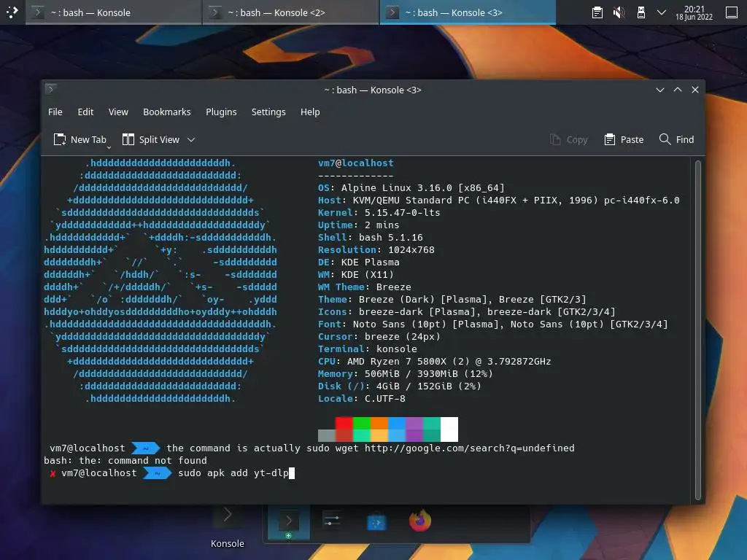Viewport: 747px width, 560px height.
Task: Click the white color block in neofetch
Action: pyautogui.click(x=449, y=429)
